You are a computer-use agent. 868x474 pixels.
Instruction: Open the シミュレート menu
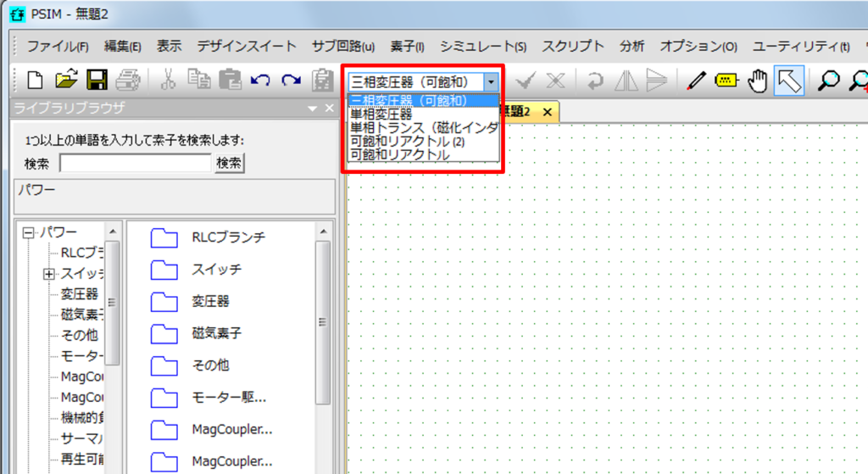tap(483, 47)
